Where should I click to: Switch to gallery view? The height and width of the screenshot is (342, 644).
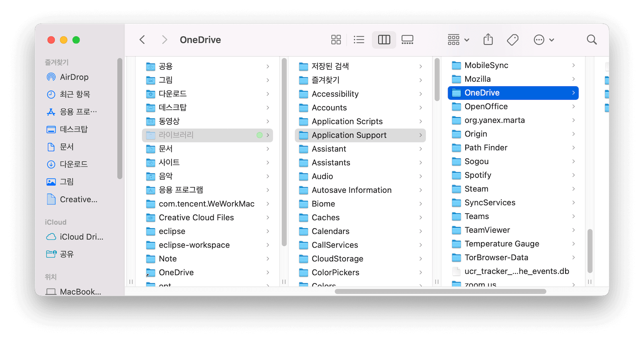407,39
